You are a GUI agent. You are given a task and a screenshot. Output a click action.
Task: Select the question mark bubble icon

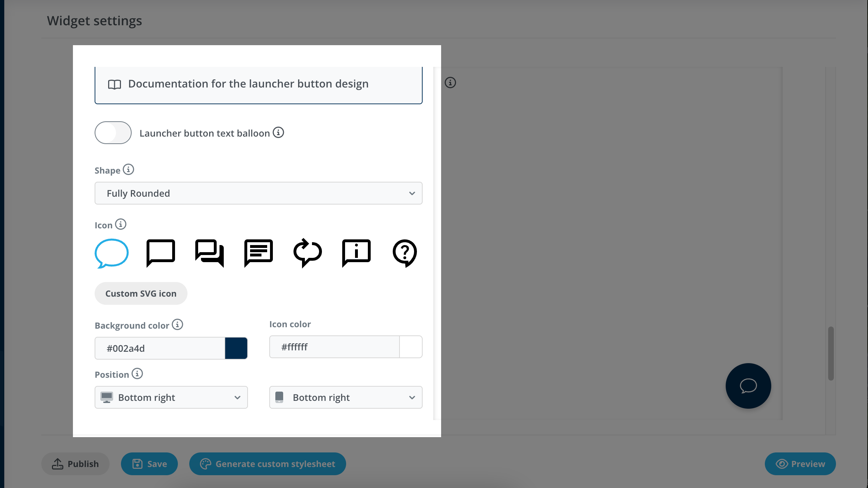pos(405,253)
